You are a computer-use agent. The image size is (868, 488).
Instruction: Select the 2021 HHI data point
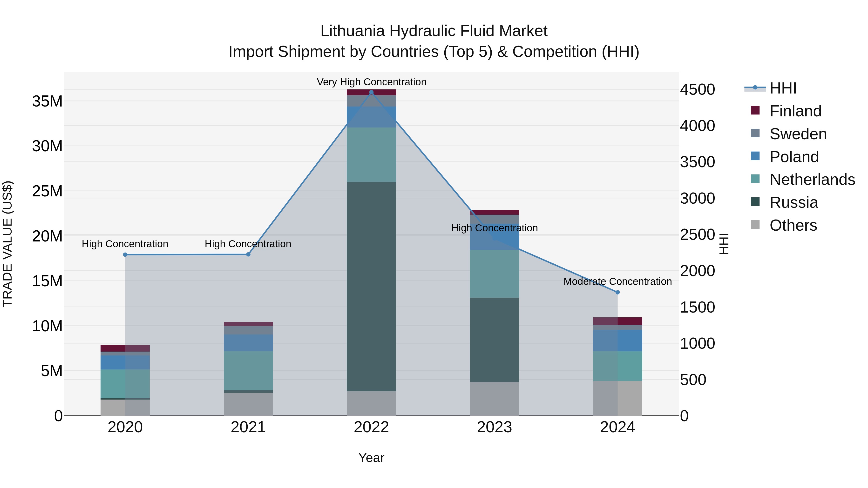248,254
